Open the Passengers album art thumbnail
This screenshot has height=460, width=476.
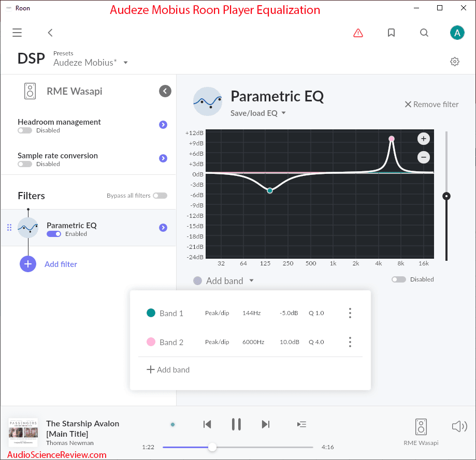[x=23, y=433]
